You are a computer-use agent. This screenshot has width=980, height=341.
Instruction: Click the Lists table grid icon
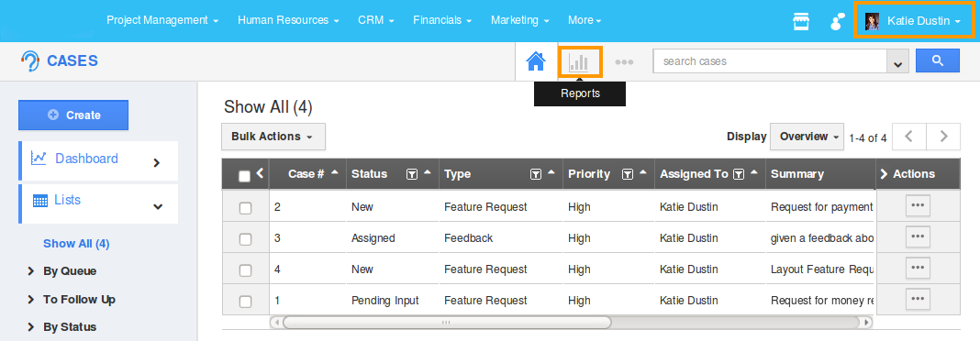[40, 201]
